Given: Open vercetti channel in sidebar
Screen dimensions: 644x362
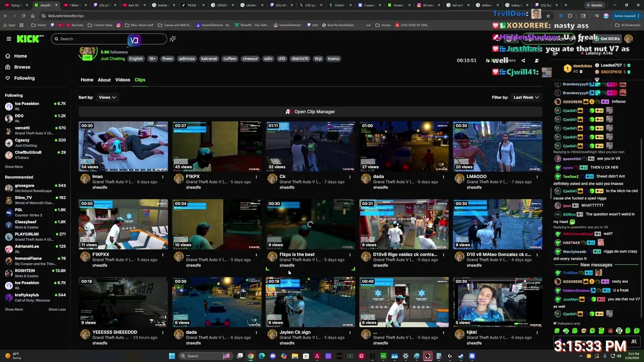Looking at the screenshot, I should pyautogui.click(x=35, y=130).
